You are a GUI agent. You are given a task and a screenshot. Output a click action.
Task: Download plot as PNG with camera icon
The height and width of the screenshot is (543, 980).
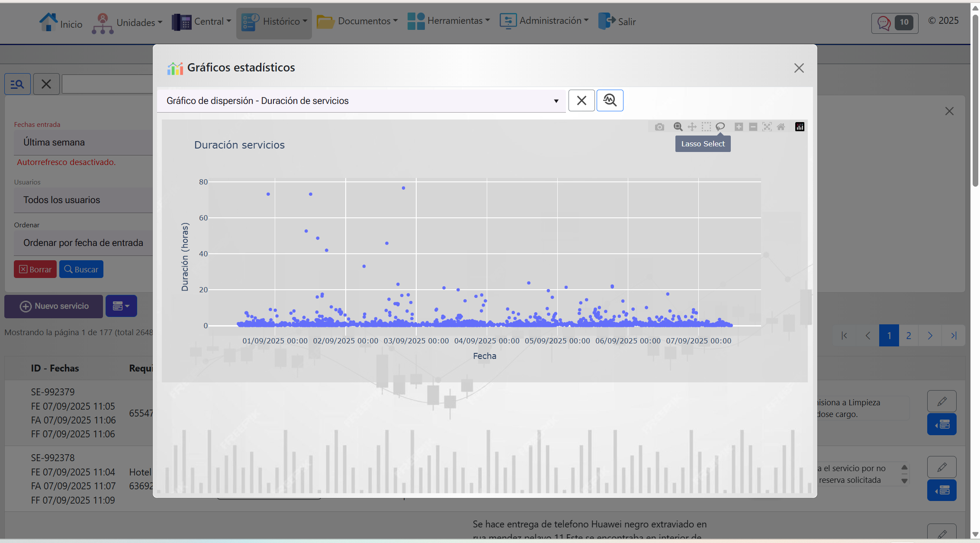659,127
